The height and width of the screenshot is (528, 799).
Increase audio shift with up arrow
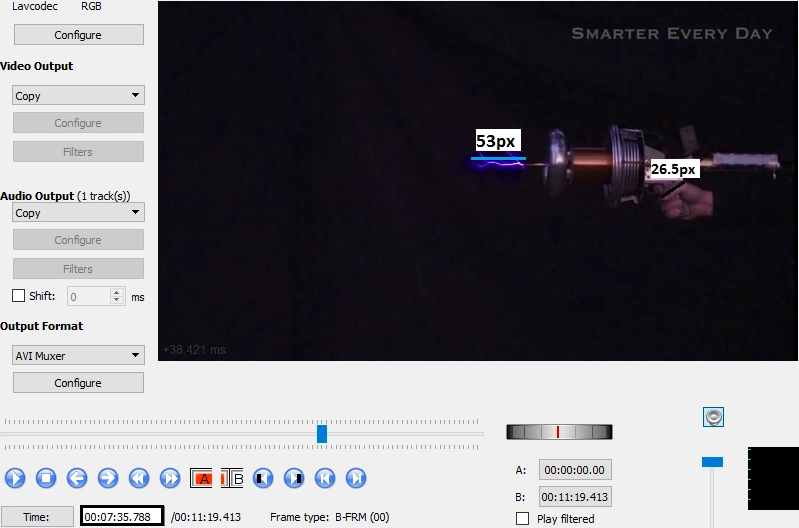[x=117, y=292]
